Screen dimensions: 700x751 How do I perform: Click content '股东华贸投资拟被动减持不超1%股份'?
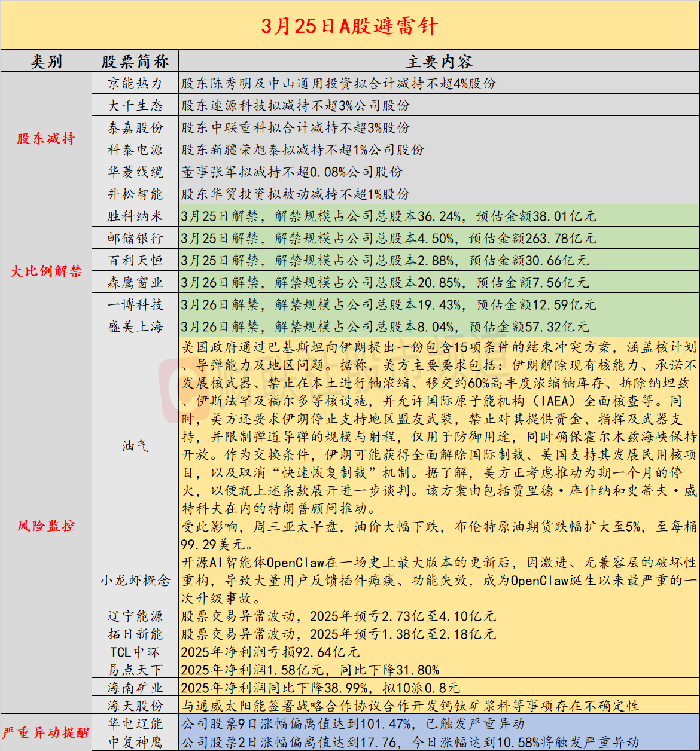296,194
